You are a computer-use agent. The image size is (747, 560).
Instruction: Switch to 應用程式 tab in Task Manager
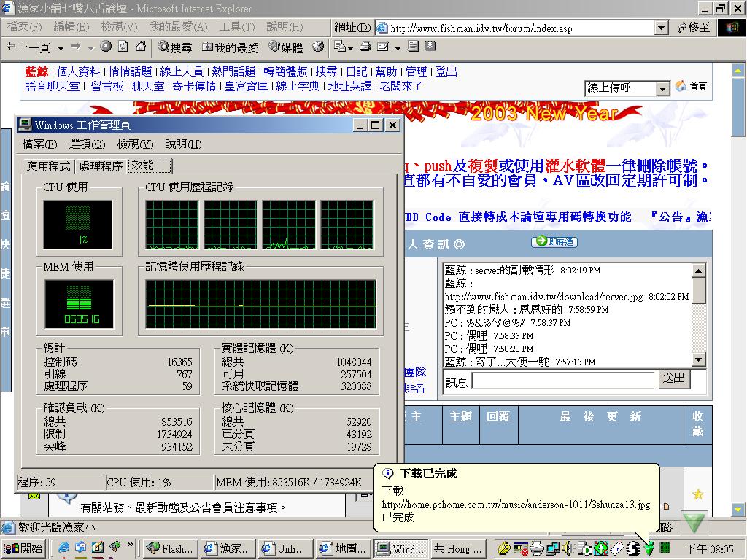[x=48, y=166]
